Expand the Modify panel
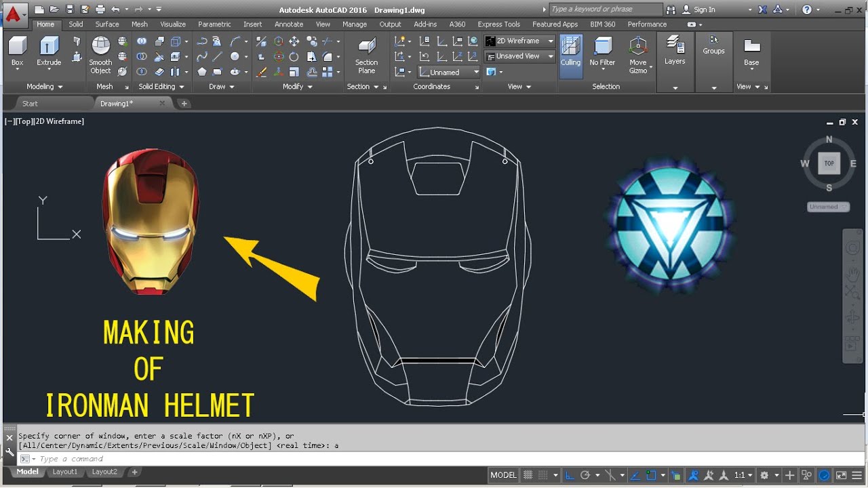This screenshot has width=868, height=488. pos(298,87)
